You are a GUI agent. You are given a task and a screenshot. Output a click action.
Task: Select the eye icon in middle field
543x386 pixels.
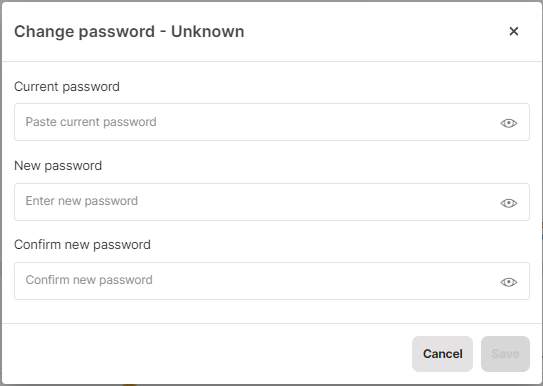[508, 203]
